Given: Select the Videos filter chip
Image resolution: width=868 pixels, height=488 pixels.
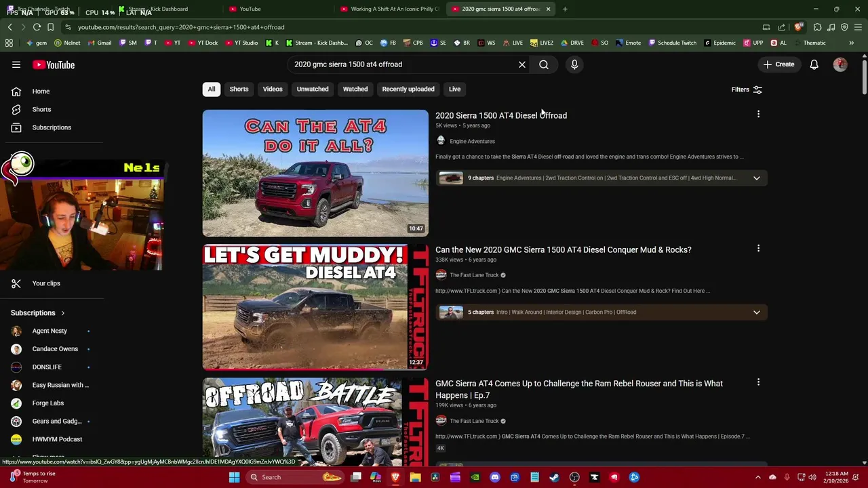Looking at the screenshot, I should click(x=273, y=89).
